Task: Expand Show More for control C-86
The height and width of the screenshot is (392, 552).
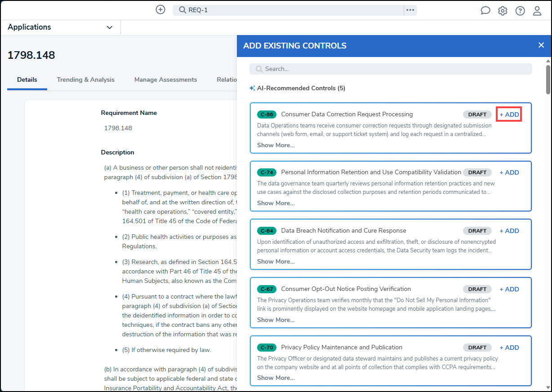Action: 276,145
